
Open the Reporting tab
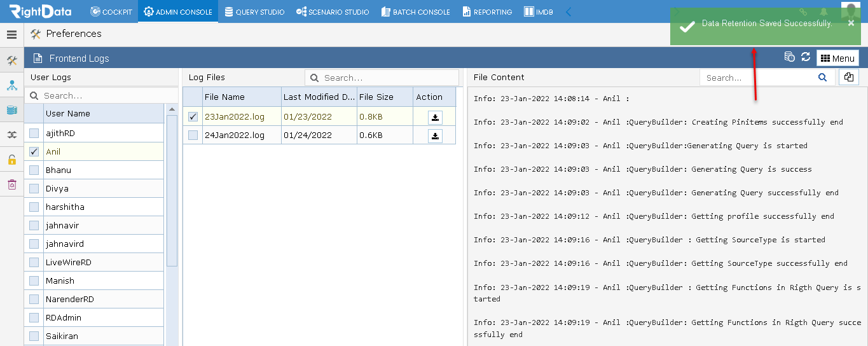487,11
